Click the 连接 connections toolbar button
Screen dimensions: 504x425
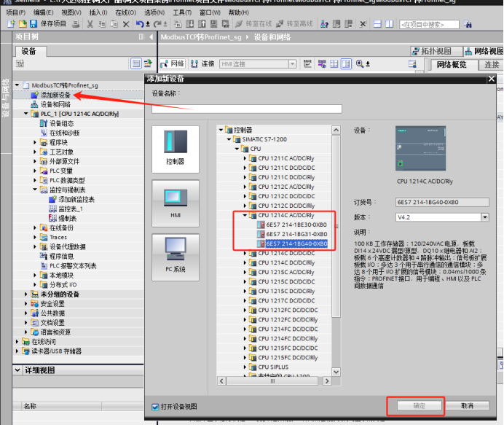click(x=202, y=63)
